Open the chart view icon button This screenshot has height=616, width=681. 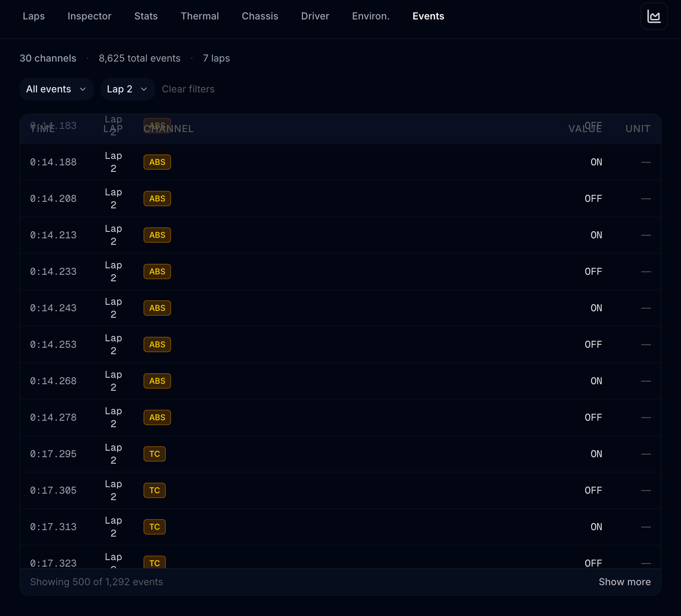654,16
